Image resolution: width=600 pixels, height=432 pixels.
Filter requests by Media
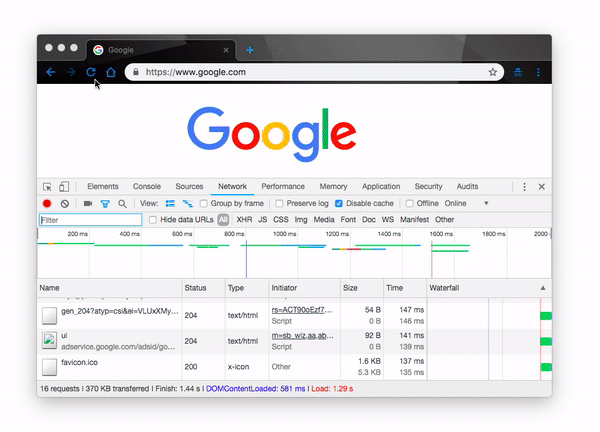point(324,220)
